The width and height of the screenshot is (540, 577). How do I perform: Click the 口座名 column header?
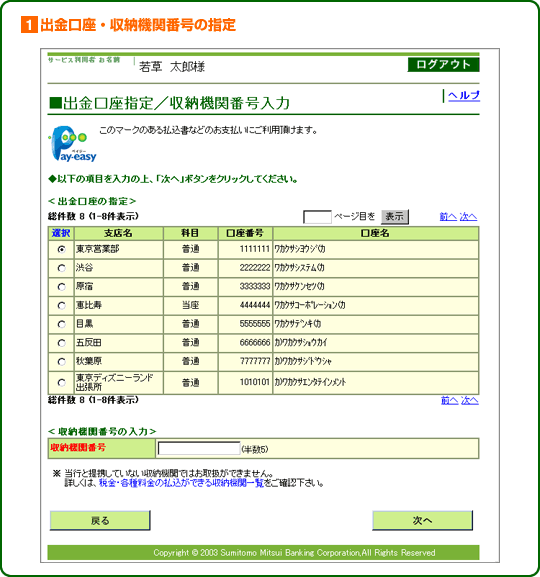(x=375, y=233)
